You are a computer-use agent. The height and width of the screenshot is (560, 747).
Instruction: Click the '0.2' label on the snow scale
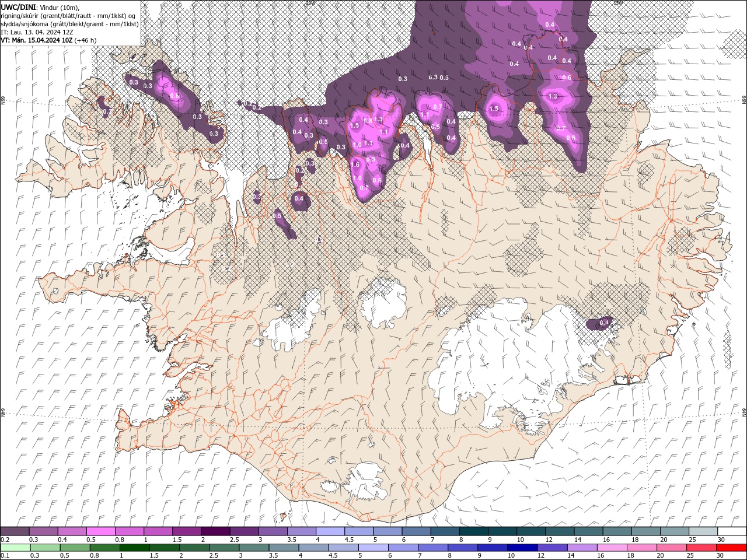tap(5, 540)
